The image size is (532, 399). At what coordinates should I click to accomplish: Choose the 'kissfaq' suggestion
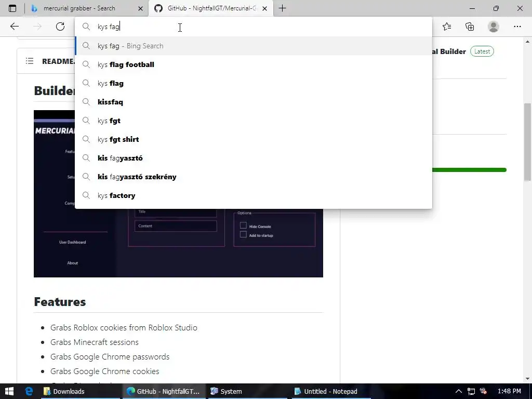pyautogui.click(x=254, y=102)
